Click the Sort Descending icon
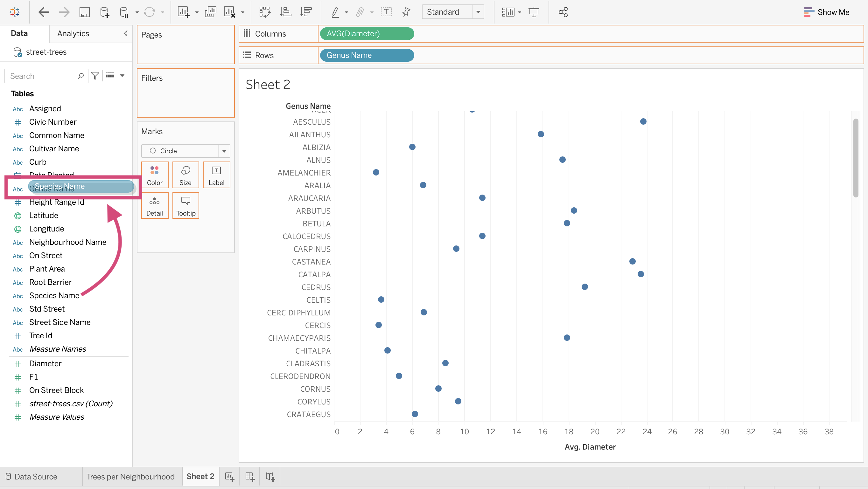868x489 pixels. point(306,12)
